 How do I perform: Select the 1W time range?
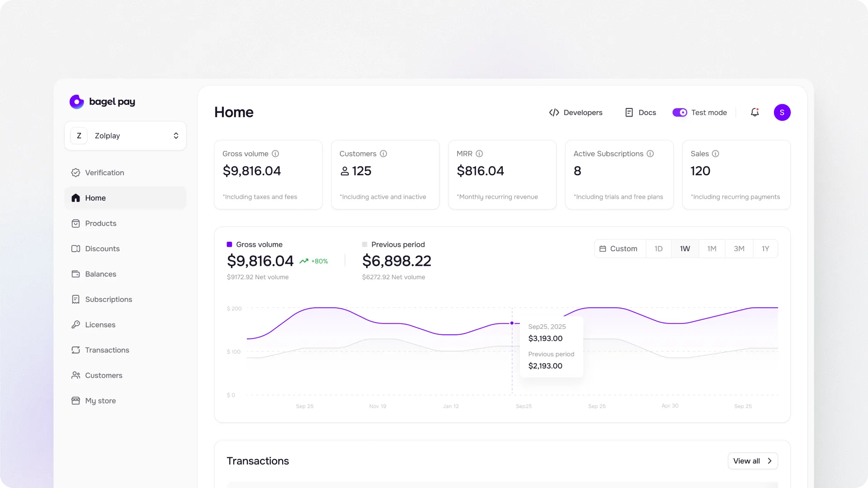[x=685, y=249]
